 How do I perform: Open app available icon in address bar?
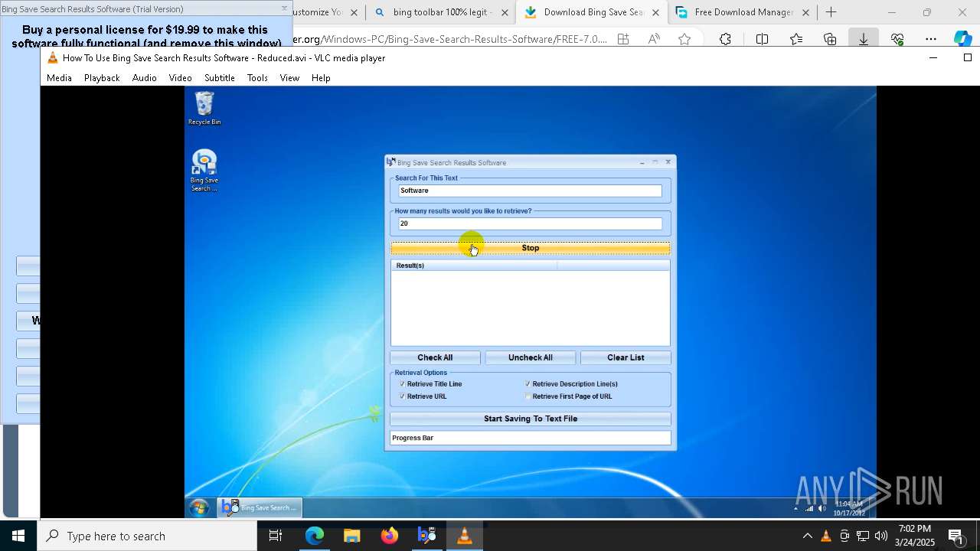click(x=623, y=39)
